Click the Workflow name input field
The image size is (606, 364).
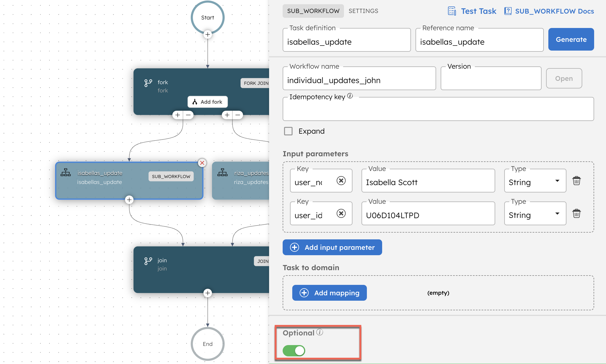click(x=359, y=78)
